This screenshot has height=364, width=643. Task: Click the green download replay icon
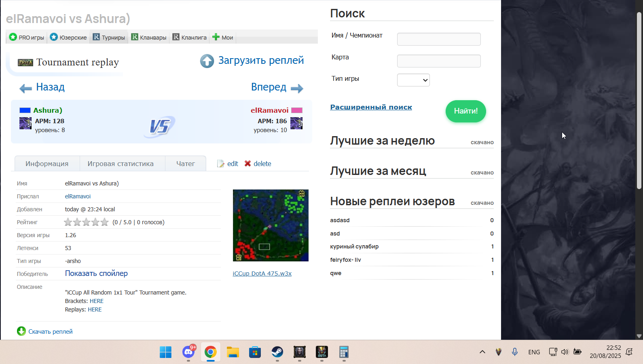tap(21, 331)
